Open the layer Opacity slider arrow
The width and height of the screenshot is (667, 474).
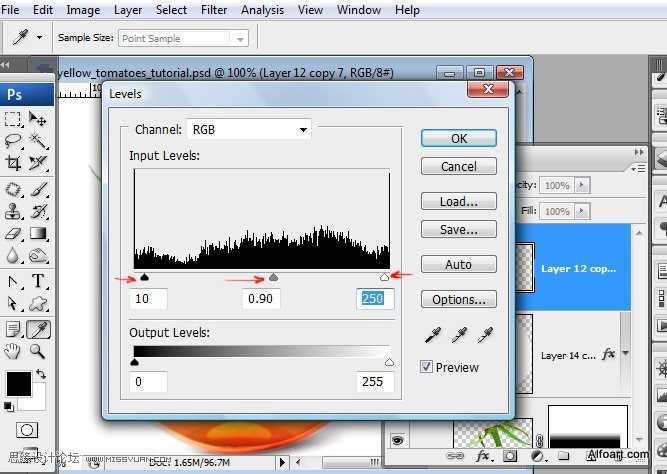pos(582,185)
